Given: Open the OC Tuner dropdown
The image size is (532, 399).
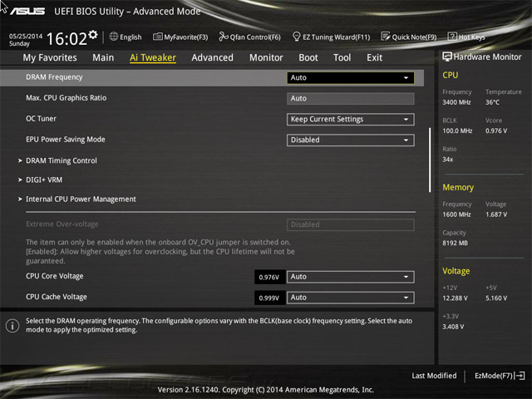Looking at the screenshot, I should pyautogui.click(x=351, y=120).
